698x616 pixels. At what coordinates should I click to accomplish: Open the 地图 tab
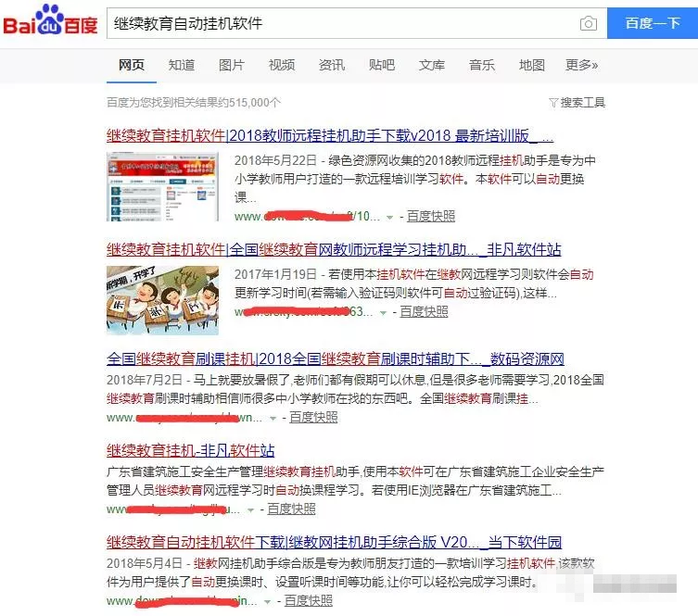click(531, 65)
